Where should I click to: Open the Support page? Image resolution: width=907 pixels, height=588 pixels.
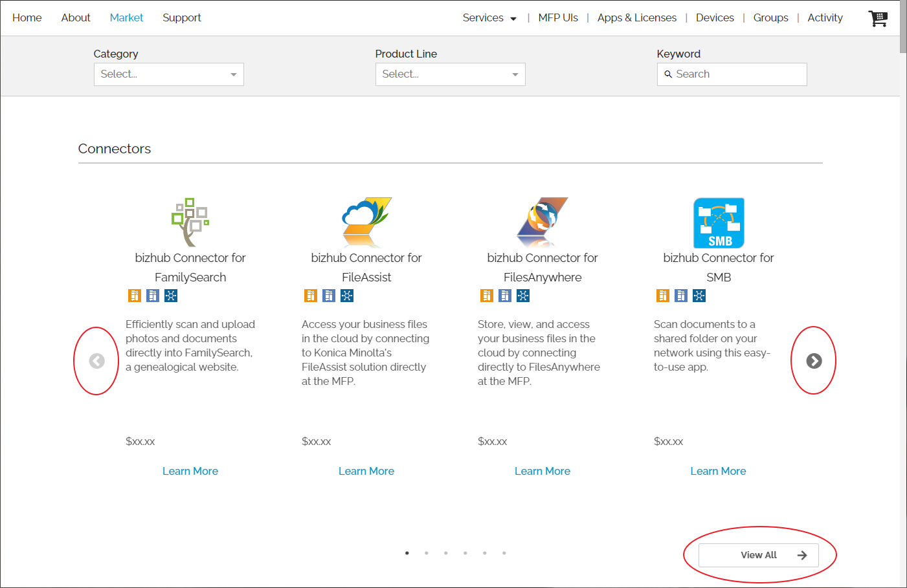(182, 18)
